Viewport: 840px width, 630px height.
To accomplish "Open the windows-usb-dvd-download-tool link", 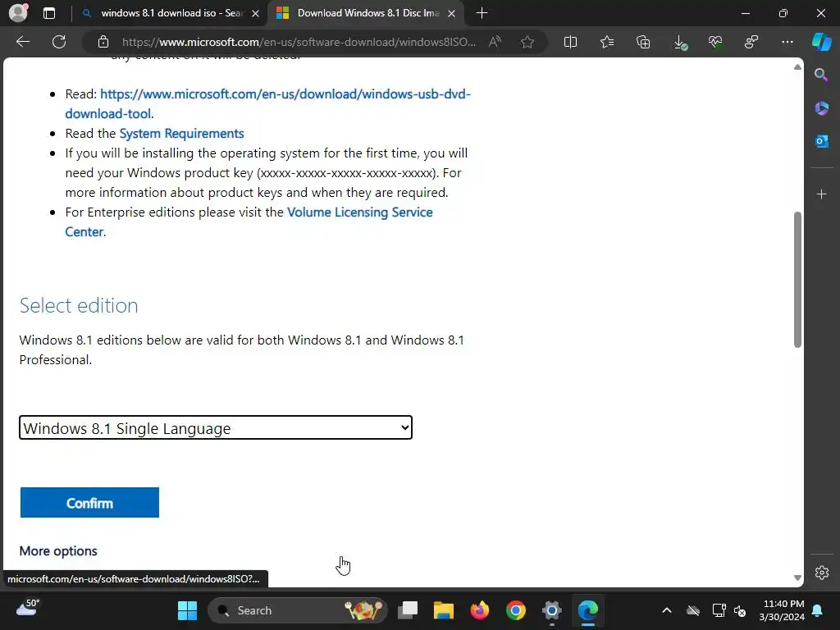I will (x=268, y=103).
